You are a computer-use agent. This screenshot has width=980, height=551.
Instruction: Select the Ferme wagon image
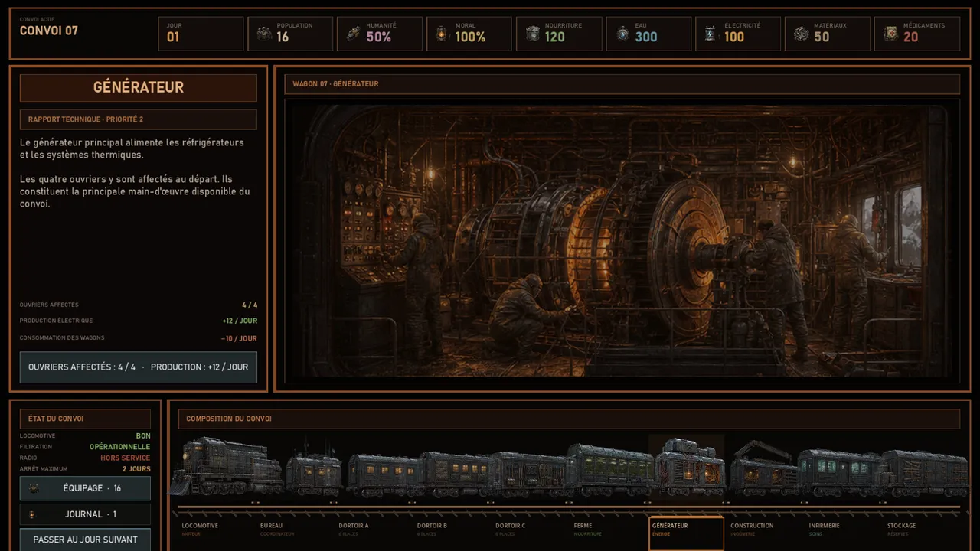pos(611,470)
